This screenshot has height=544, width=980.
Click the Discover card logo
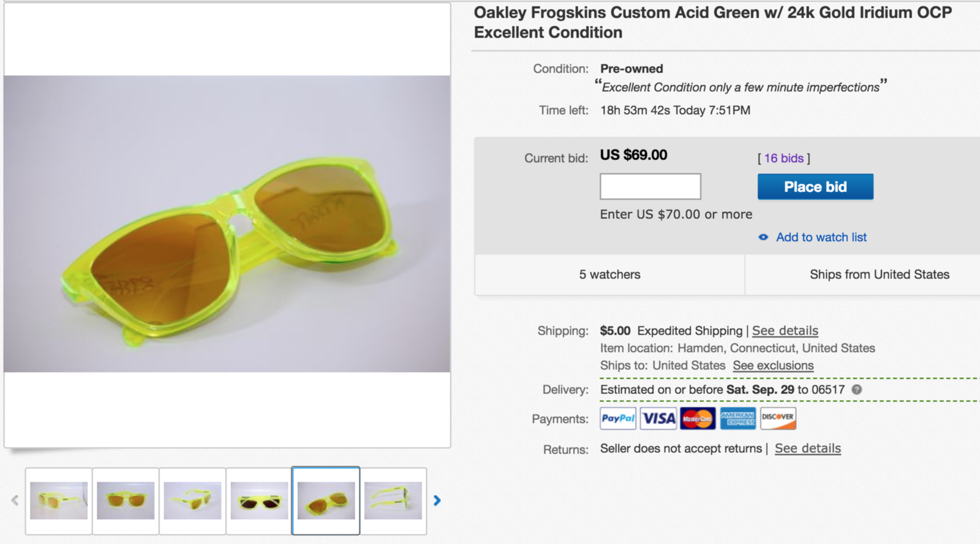[778, 418]
